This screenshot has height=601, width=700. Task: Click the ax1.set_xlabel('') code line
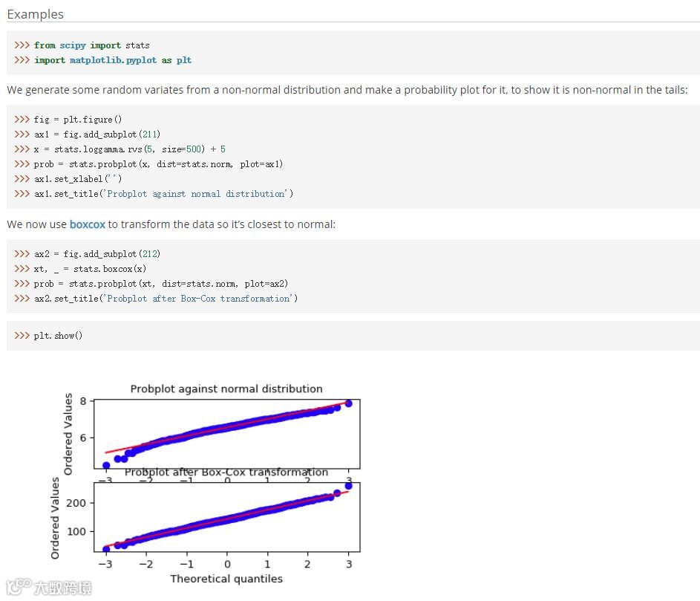pos(78,179)
